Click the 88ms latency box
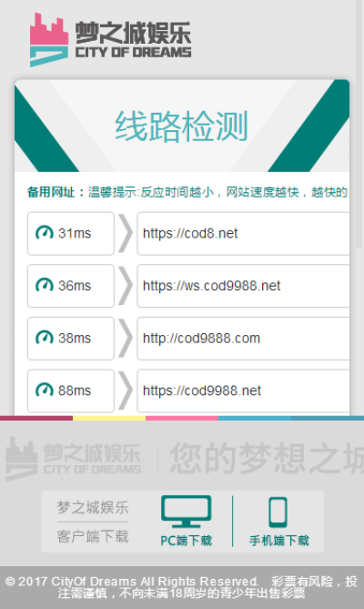 click(x=71, y=391)
